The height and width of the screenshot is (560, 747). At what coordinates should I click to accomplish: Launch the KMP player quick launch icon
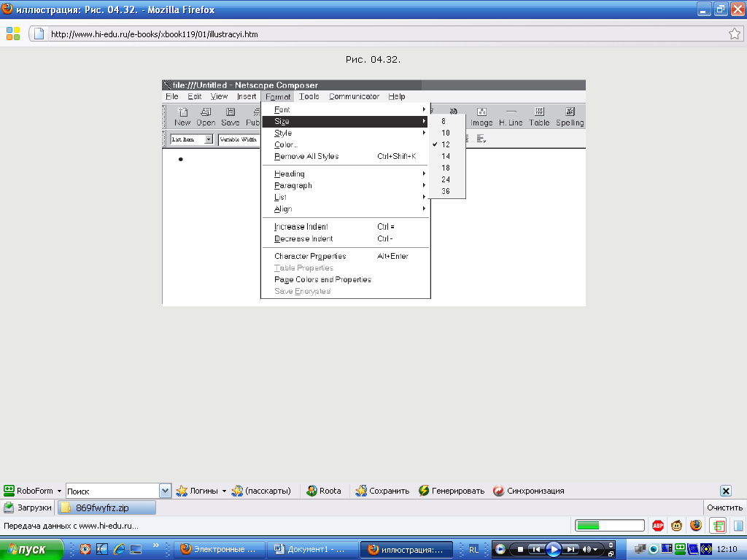pos(102,549)
